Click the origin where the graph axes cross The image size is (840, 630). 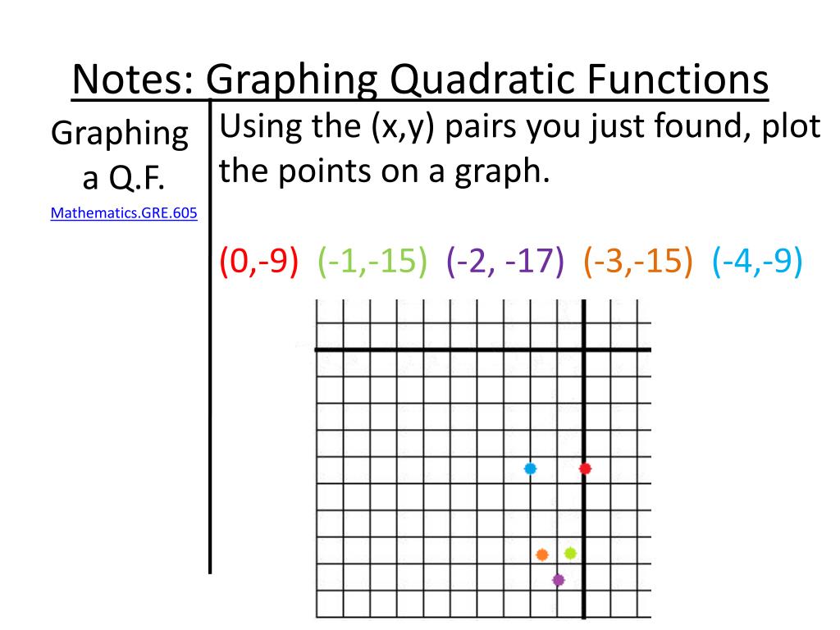tap(584, 350)
